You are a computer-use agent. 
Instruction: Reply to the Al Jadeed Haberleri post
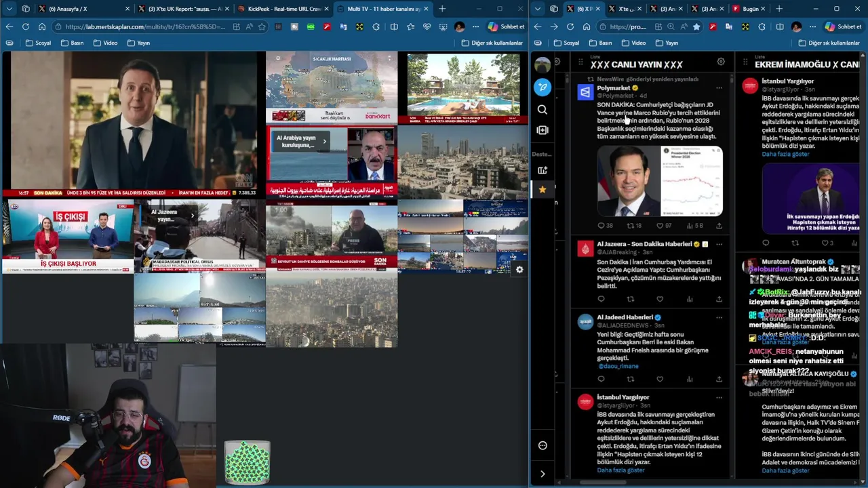point(601,379)
